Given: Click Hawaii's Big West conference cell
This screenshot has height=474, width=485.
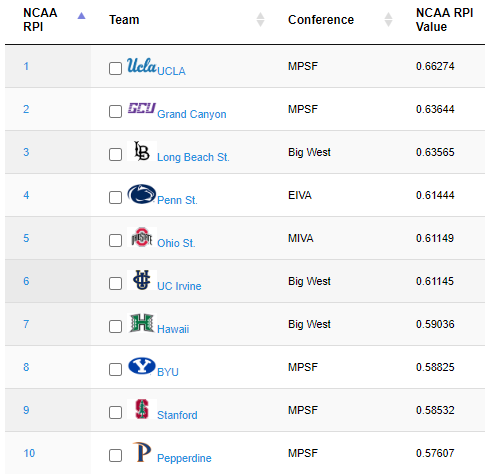Looking at the screenshot, I should (x=309, y=324).
